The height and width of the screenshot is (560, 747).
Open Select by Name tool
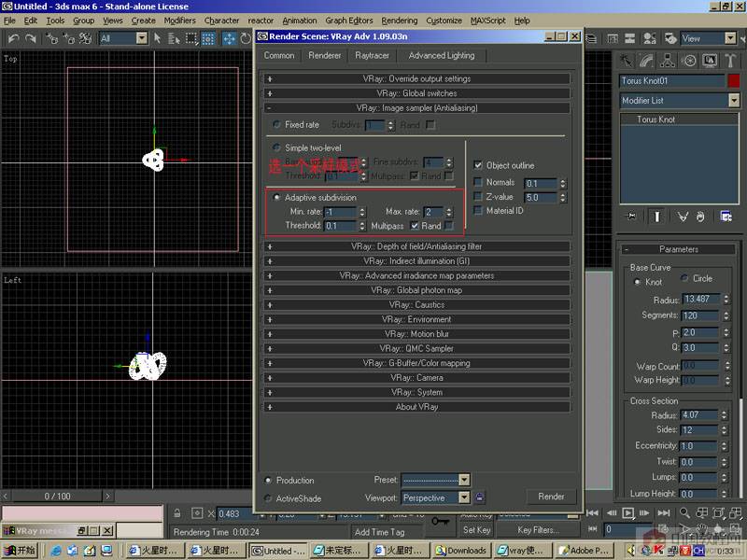(x=174, y=38)
